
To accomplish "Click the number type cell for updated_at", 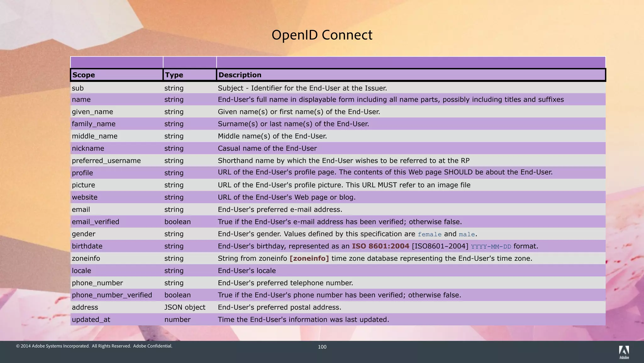I will click(177, 320).
